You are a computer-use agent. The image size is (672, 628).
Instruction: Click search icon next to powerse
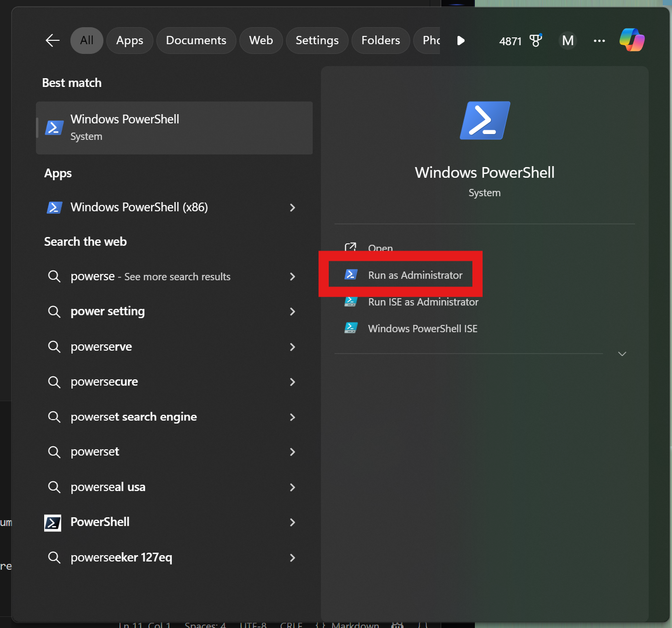(54, 276)
